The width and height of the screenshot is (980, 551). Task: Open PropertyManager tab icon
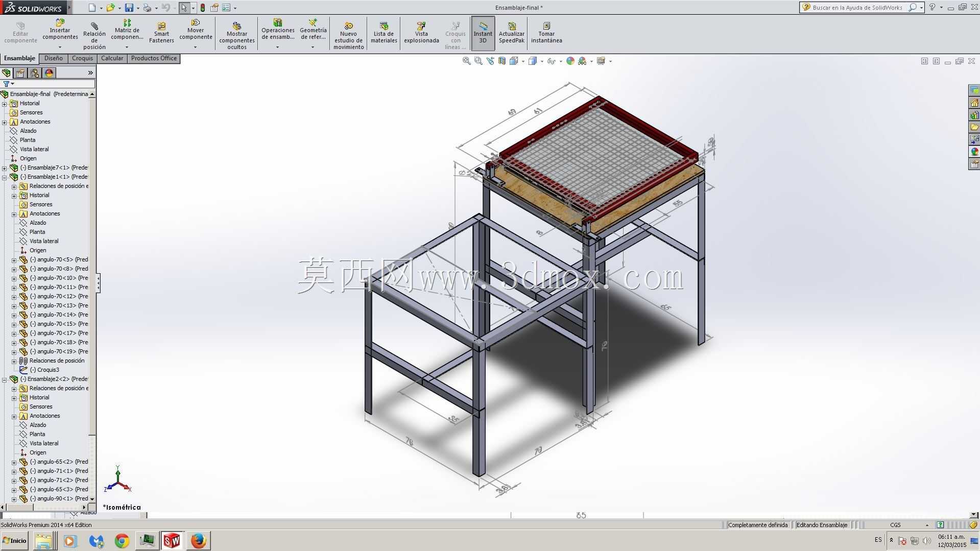coord(20,73)
